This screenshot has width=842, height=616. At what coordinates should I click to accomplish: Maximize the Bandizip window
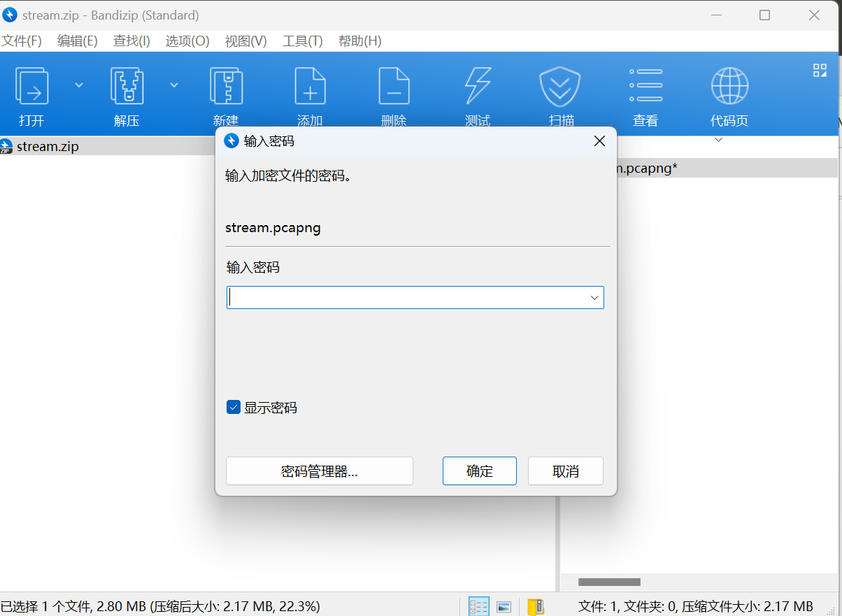(x=764, y=15)
